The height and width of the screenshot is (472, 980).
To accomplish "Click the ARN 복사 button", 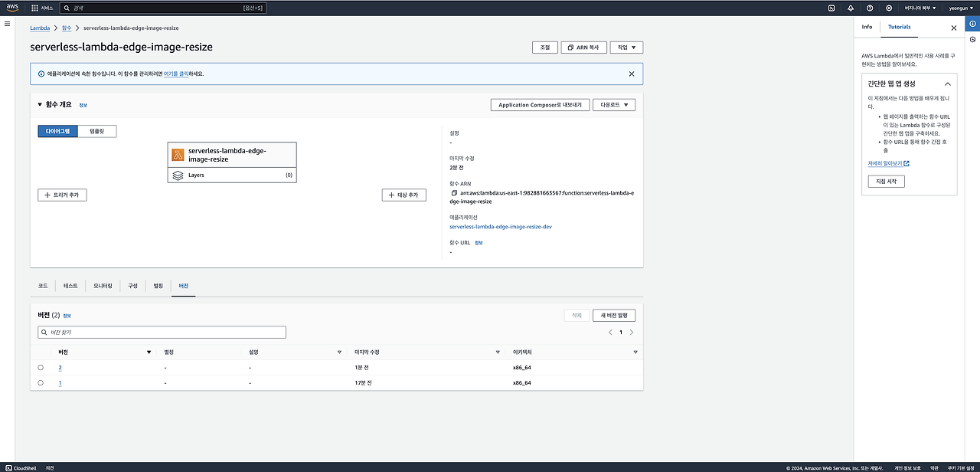I will tap(583, 48).
